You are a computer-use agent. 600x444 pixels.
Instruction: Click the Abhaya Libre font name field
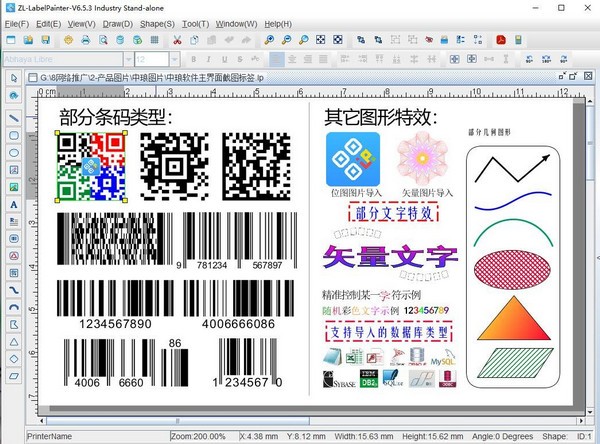point(63,59)
